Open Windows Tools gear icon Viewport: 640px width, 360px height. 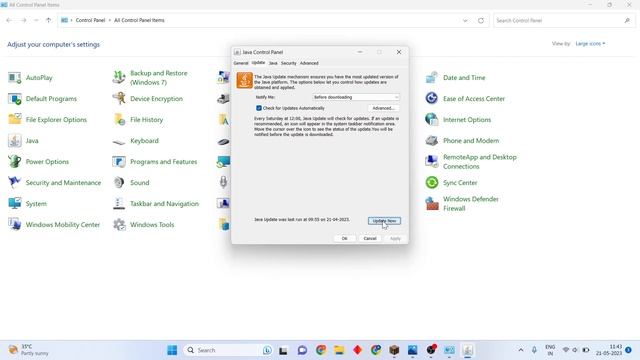[119, 224]
